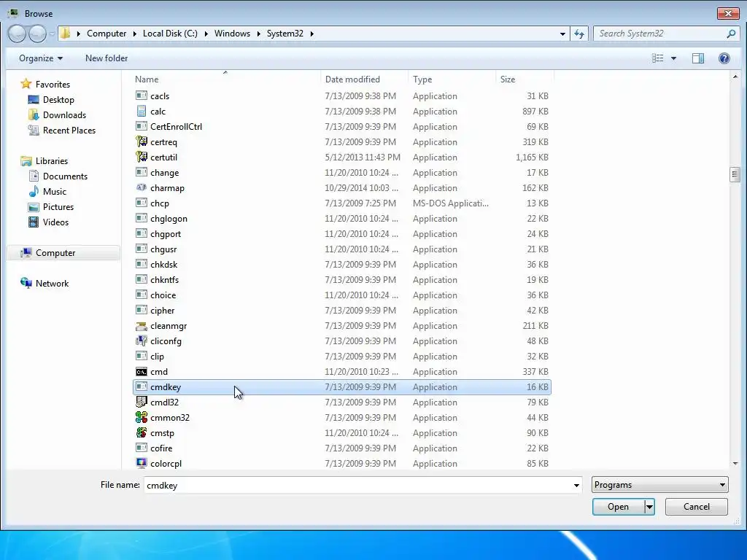The image size is (747, 560).
Task: Click the Recent Places icon
Action: (34, 130)
